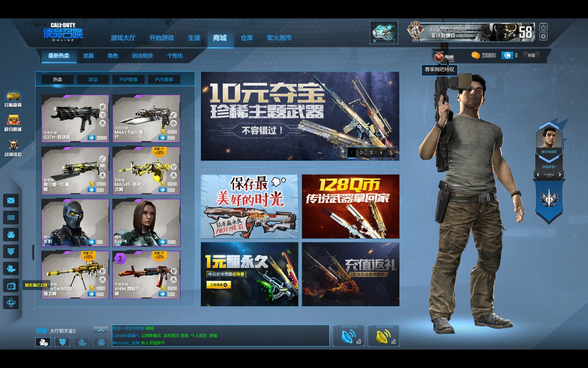
Task: Open the G37H weapon item card
Action: [x=75, y=119]
